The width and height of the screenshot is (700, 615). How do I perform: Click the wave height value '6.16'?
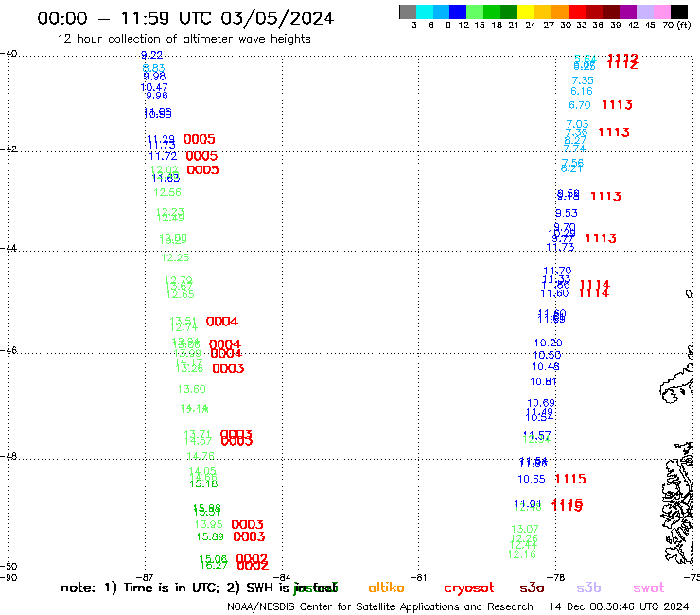(x=582, y=91)
